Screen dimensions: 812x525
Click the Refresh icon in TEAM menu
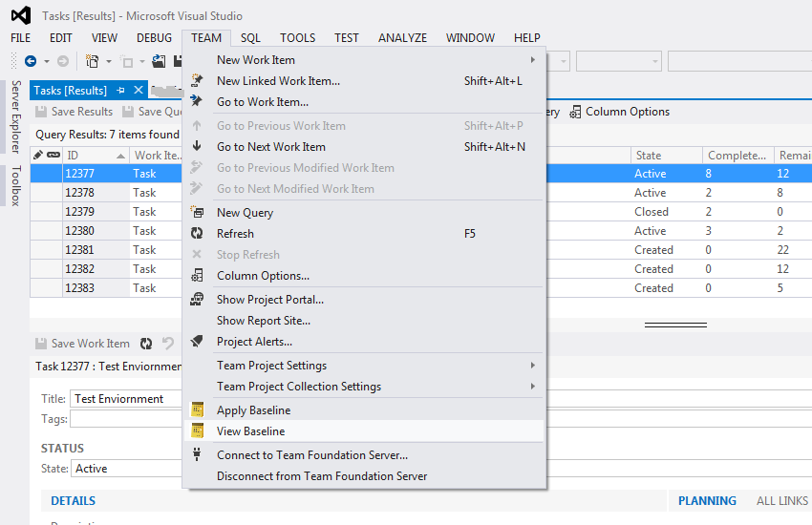197,233
